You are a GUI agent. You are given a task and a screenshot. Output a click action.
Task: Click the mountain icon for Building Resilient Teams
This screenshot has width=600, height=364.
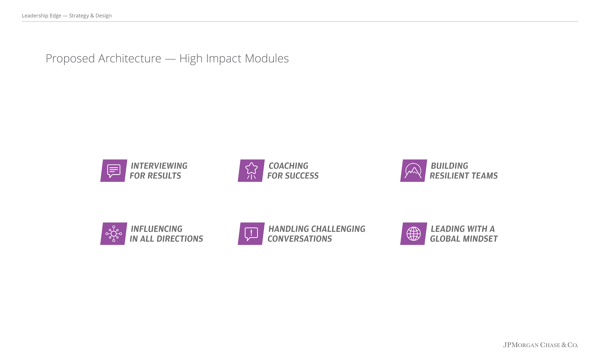414,171
